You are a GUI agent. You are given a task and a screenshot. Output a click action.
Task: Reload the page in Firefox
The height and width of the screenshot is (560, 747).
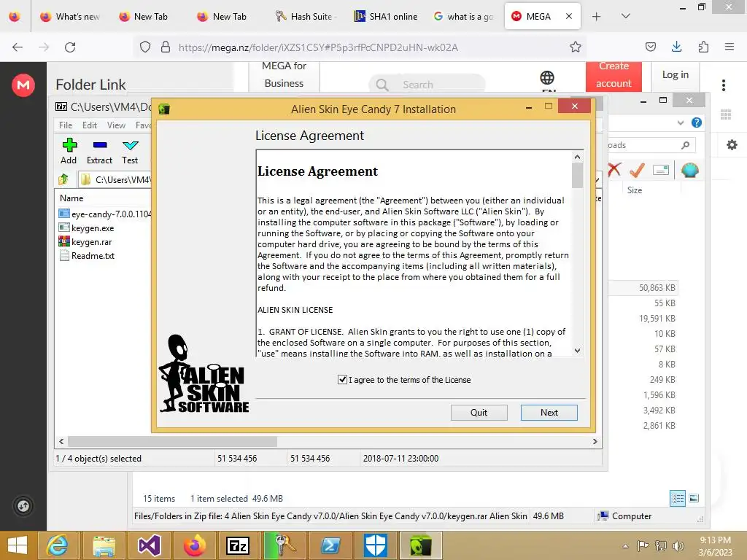[70, 47]
